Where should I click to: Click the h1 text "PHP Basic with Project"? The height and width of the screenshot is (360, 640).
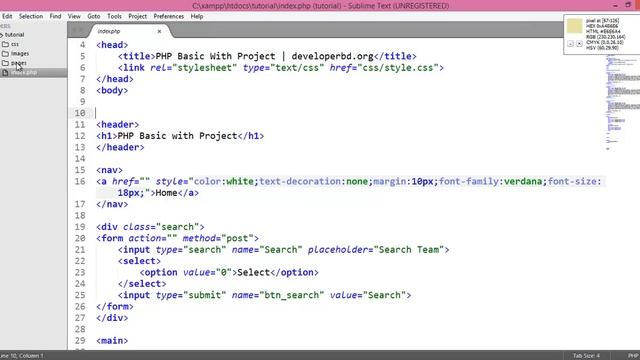coord(178,136)
